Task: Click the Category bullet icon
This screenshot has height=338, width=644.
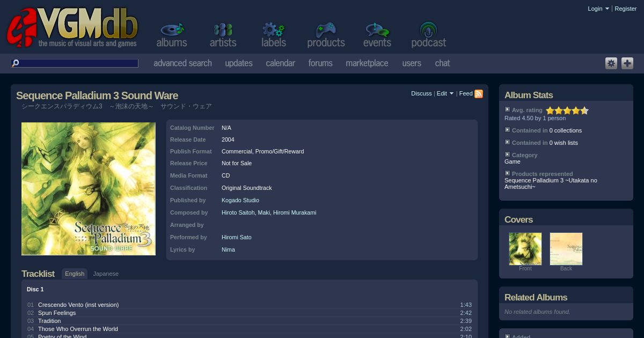Action: pyautogui.click(x=507, y=155)
